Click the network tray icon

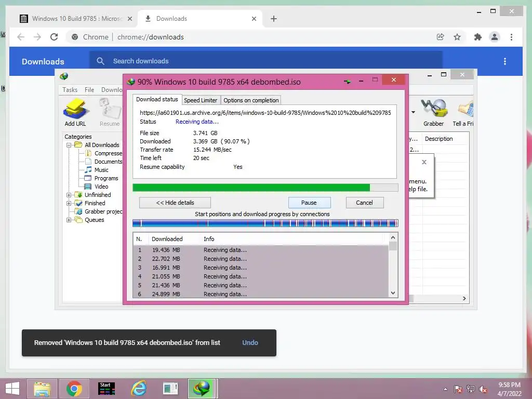(471, 389)
